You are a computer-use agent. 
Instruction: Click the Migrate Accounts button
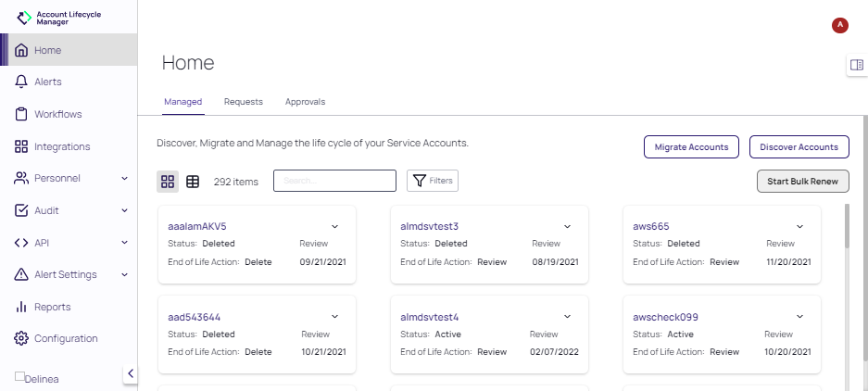coord(691,147)
